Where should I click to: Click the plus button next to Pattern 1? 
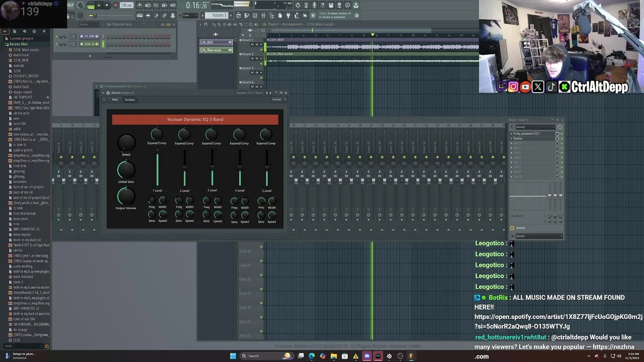[x=231, y=16]
